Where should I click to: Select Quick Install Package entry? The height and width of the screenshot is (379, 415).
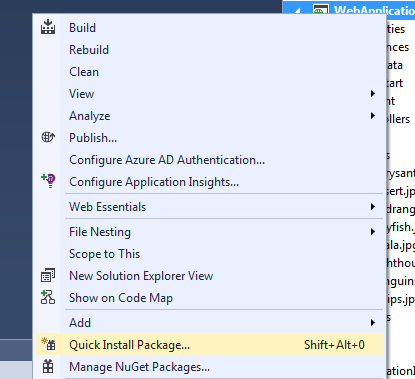209,344
